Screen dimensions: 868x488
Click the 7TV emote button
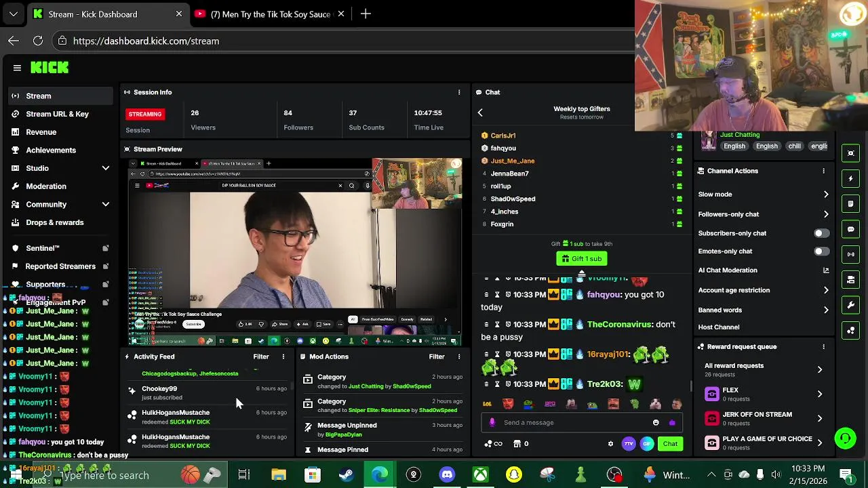point(629,444)
